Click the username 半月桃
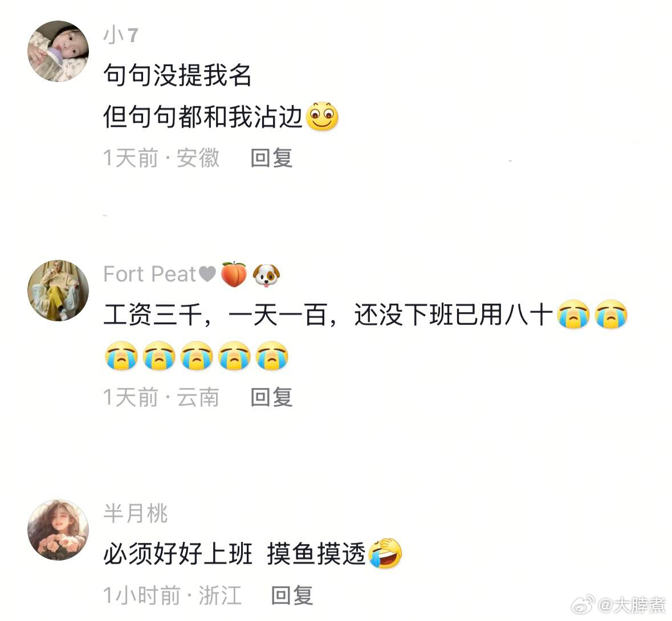 click(136, 513)
